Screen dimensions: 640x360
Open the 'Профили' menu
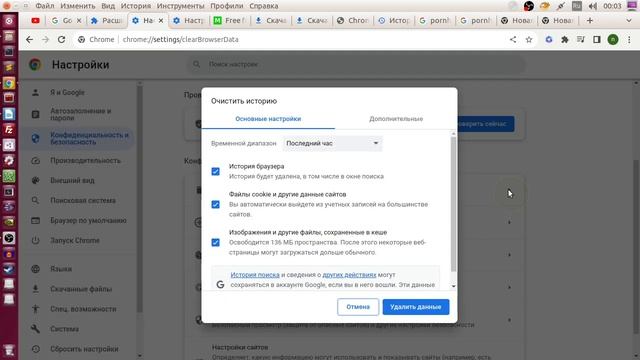(x=227, y=6)
